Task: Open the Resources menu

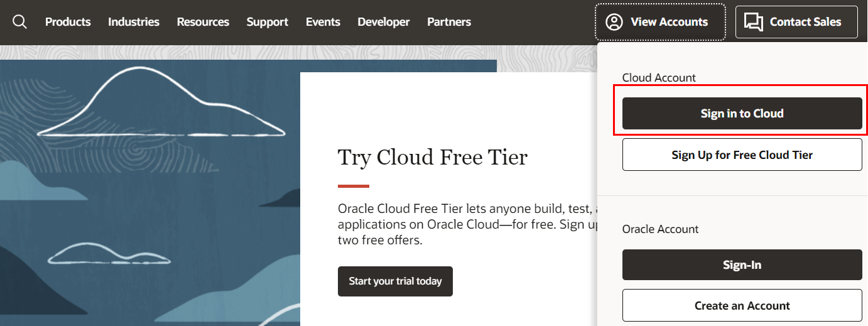Action: (203, 22)
